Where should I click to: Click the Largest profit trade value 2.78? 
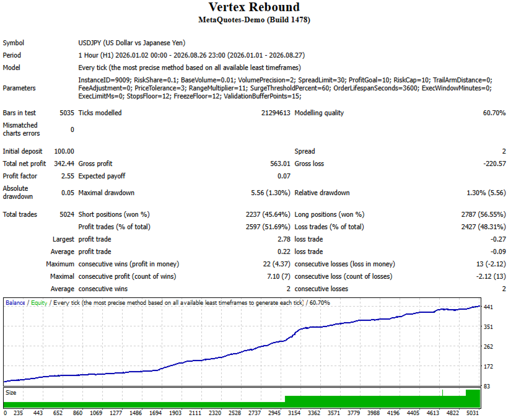(284, 239)
